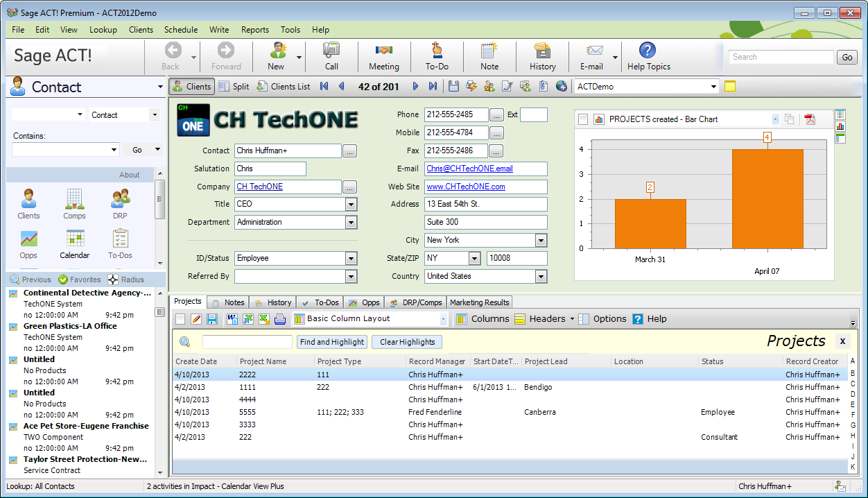The height and width of the screenshot is (498, 868).
Task: Click the Find and Highlight button
Action: [332, 342]
